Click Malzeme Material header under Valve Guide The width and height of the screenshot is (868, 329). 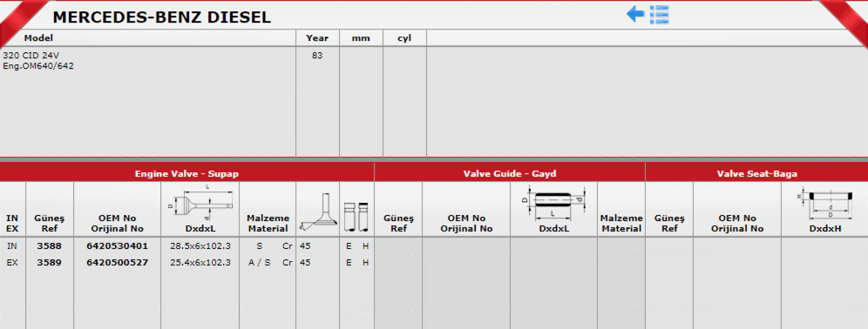[x=621, y=223]
